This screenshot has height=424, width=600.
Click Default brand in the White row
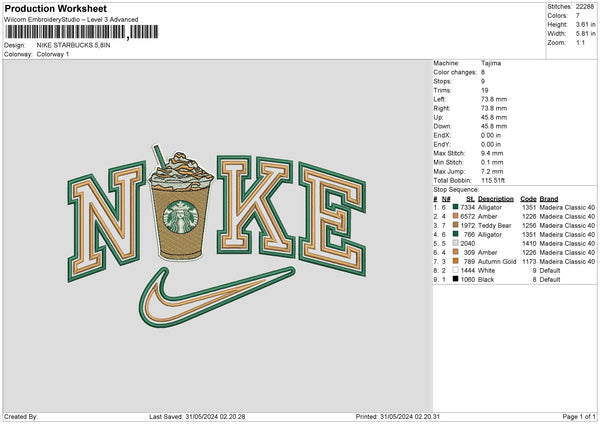(550, 271)
